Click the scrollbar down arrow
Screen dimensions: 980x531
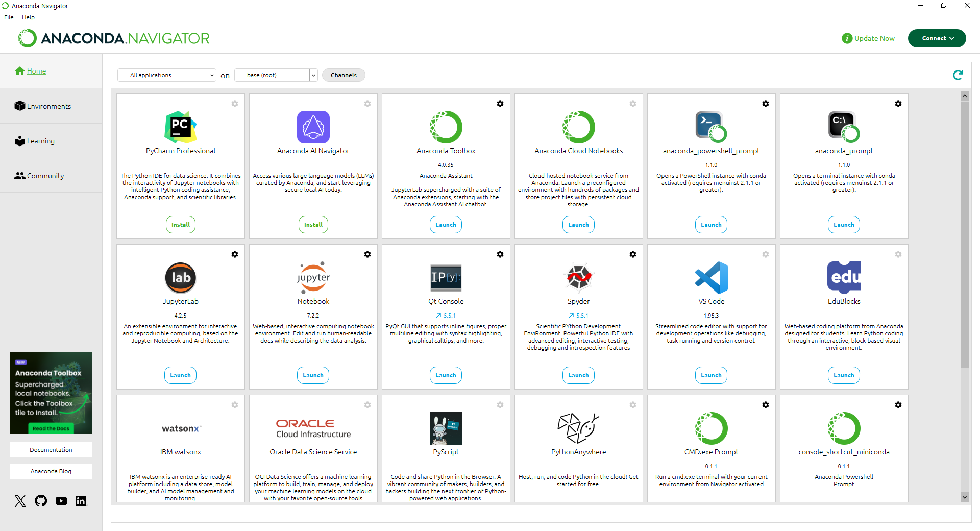coord(965,497)
